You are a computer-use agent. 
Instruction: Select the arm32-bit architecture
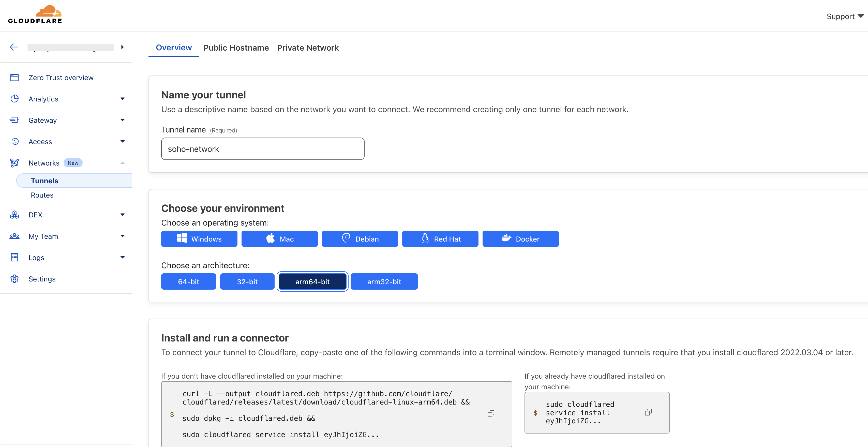[384, 281]
